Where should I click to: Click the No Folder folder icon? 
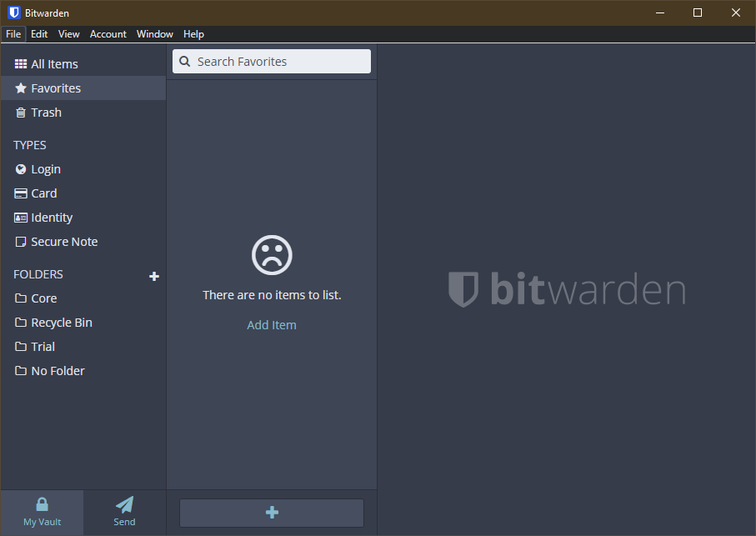click(x=21, y=371)
